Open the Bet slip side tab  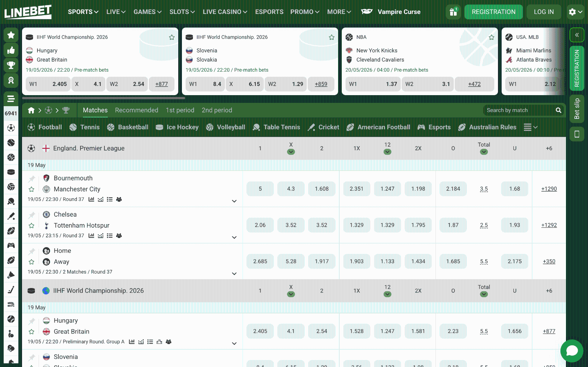pyautogui.click(x=577, y=109)
